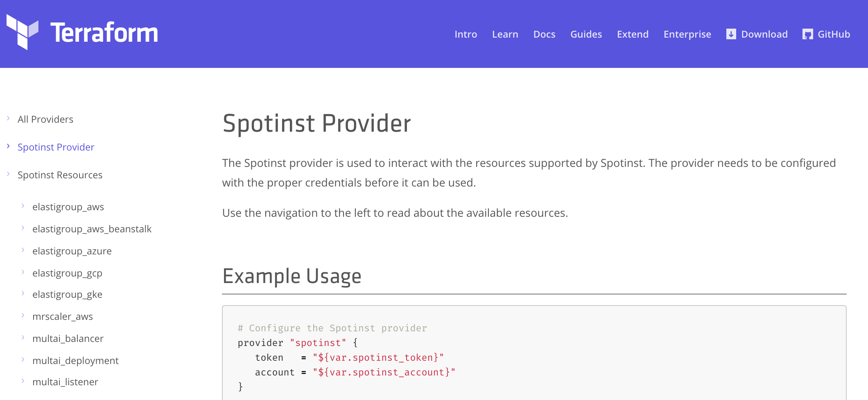
Task: Open the Guides nav item
Action: point(586,34)
